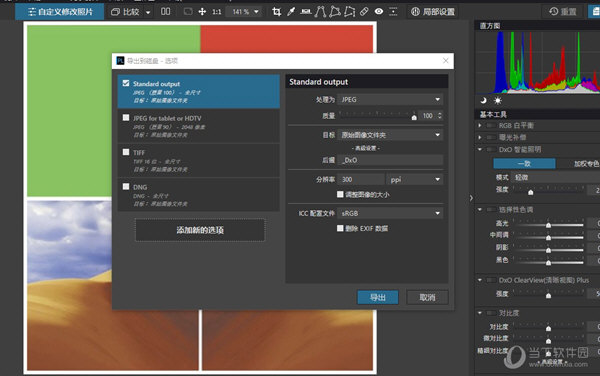Enable the DNG export option
This screenshot has width=600, height=376.
[126, 187]
